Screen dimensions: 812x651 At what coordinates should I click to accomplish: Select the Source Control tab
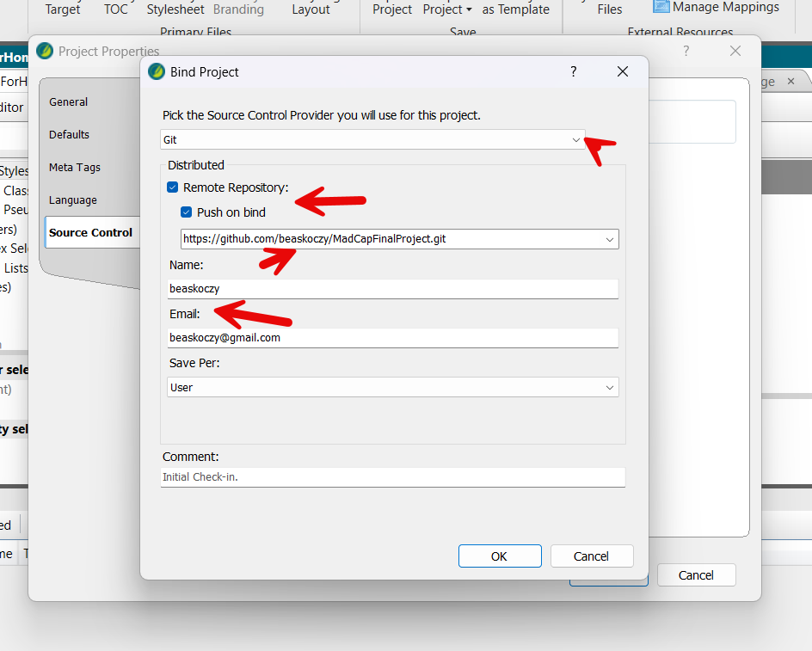(90, 232)
